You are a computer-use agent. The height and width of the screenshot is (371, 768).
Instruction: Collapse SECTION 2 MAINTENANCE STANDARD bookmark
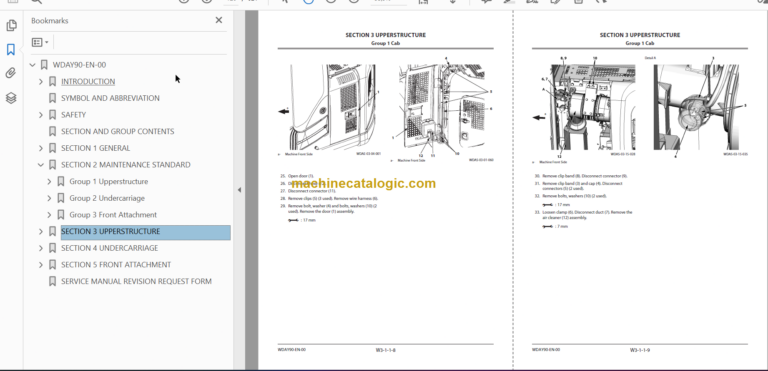(x=41, y=165)
